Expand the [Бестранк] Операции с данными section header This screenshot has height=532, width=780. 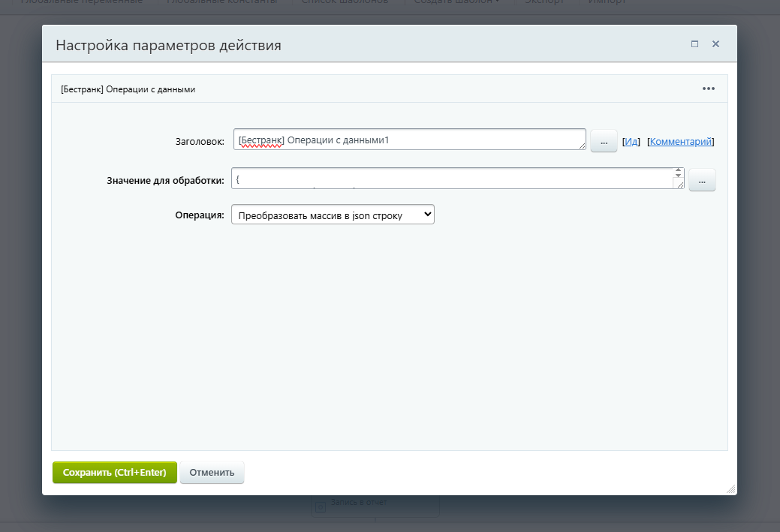pos(125,88)
